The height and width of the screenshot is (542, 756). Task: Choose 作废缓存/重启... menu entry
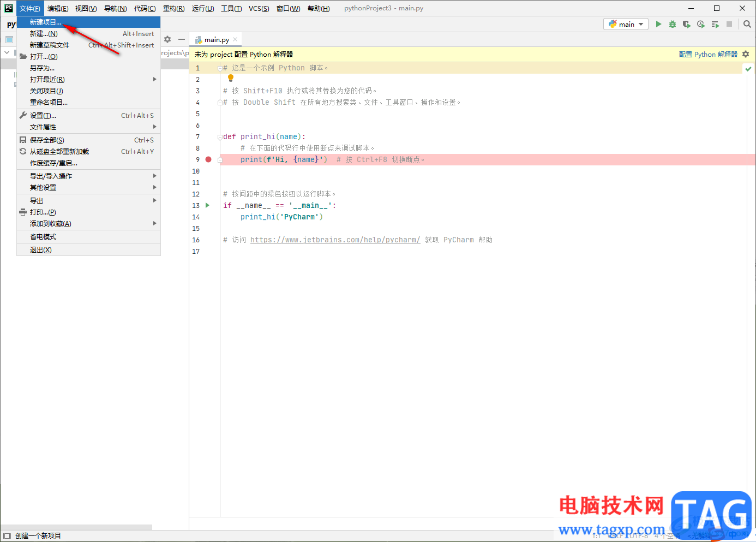(x=88, y=163)
